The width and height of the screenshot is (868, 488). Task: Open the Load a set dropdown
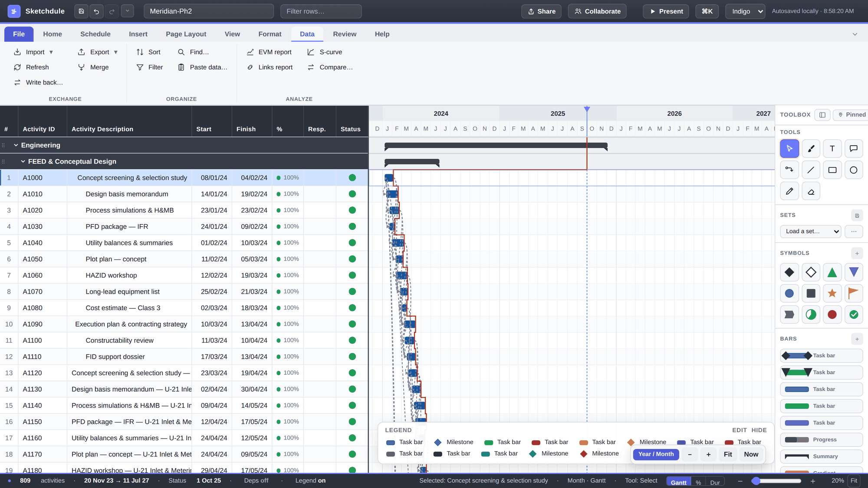click(x=810, y=232)
